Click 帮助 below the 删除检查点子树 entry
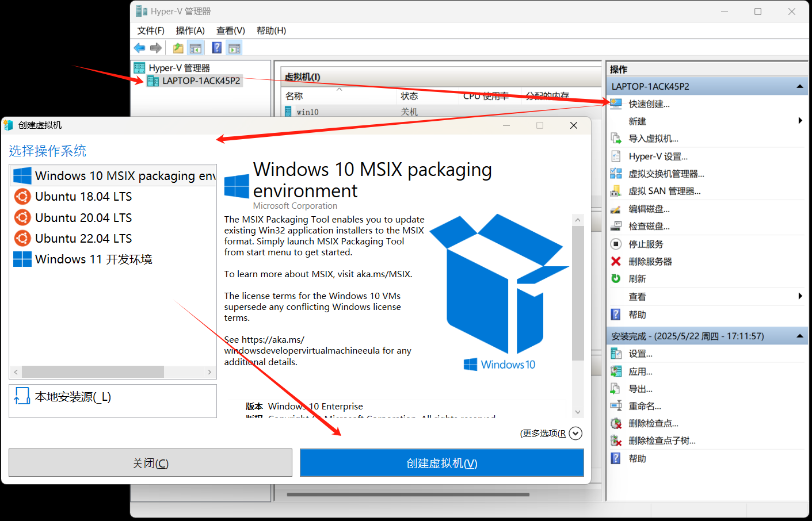The width and height of the screenshot is (812, 521). (x=637, y=458)
